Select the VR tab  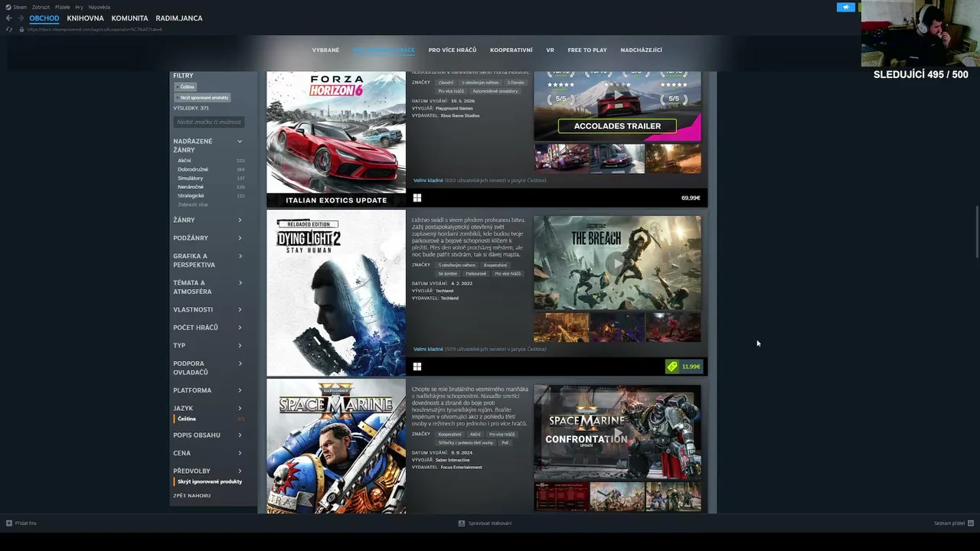pos(550,51)
